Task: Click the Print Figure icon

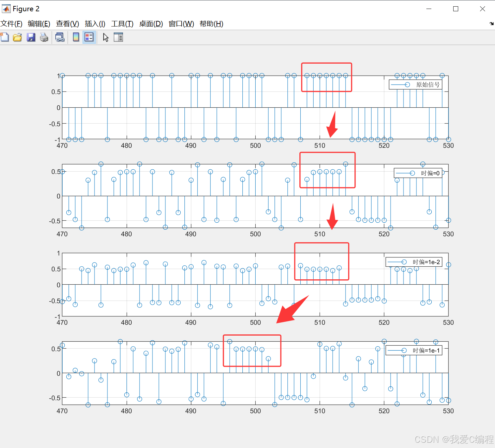Action: point(44,37)
